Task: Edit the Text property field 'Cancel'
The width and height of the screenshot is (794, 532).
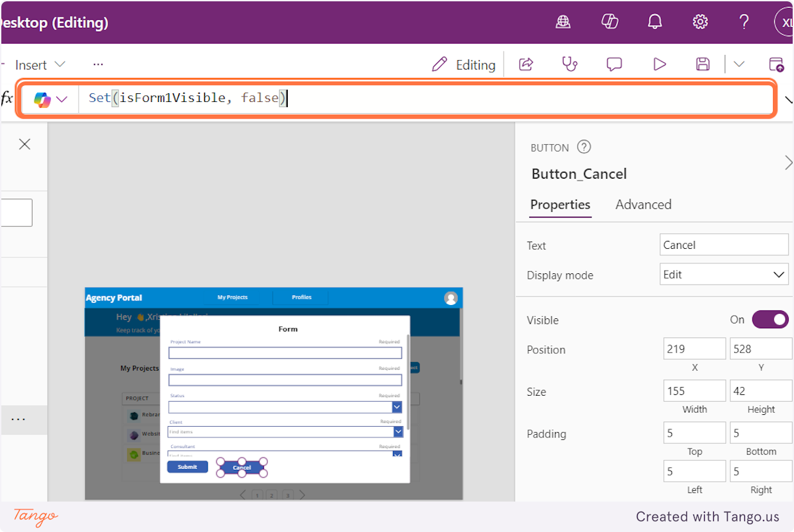Action: coord(725,245)
